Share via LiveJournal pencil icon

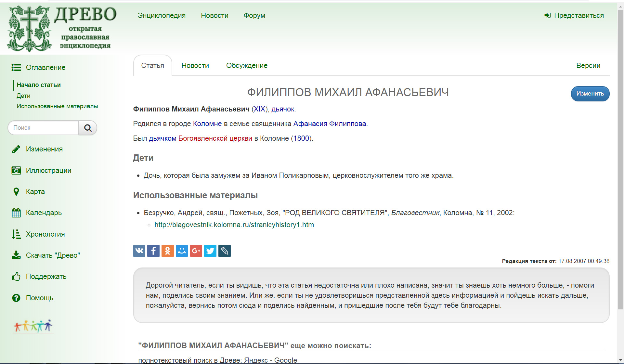point(225,251)
